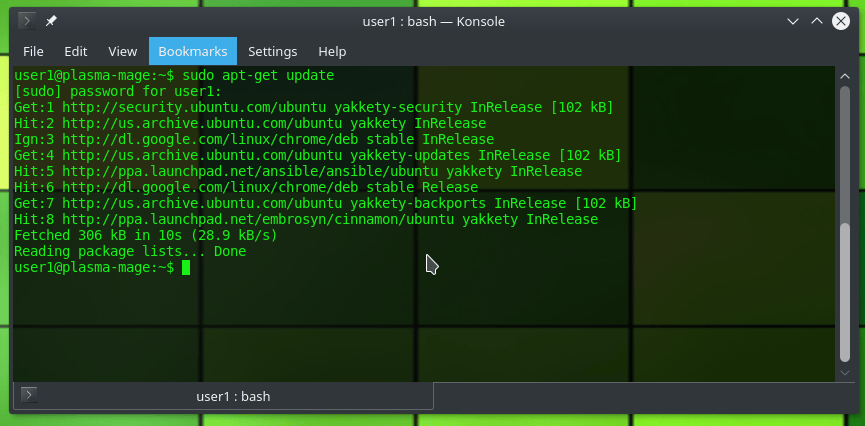The height and width of the screenshot is (426, 865).
Task: Click the scrollbar up arrow
Action: coord(845,76)
